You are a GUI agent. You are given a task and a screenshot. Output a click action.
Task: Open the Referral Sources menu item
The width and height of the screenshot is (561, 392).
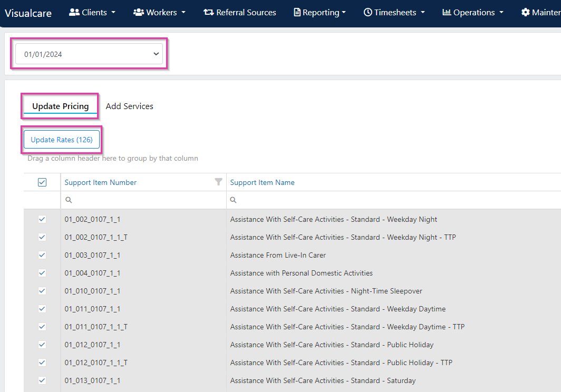click(x=240, y=13)
